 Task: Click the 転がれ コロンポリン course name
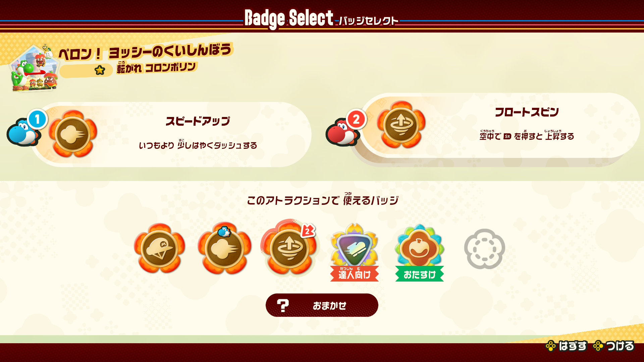tap(156, 67)
